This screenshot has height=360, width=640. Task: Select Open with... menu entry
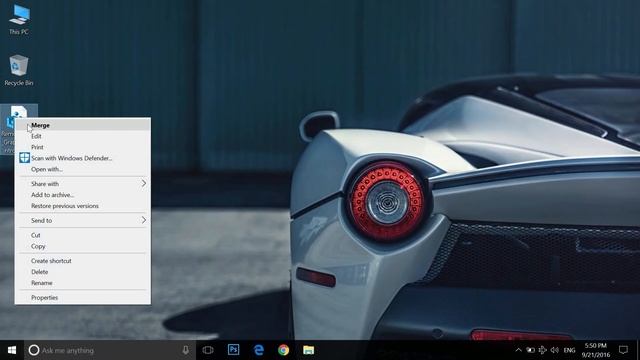tap(82, 169)
